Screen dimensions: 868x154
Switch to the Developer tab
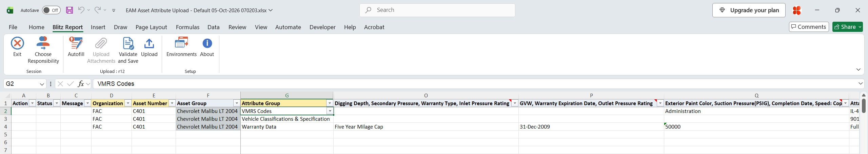click(322, 27)
